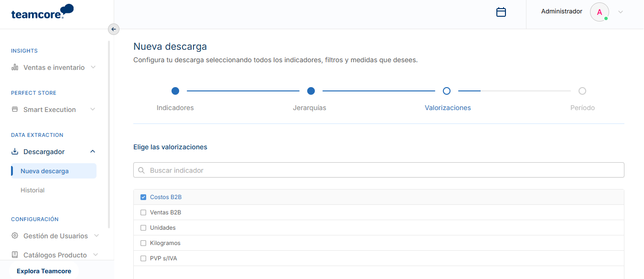Click the sidebar vertical scrollbar

tap(109, 134)
